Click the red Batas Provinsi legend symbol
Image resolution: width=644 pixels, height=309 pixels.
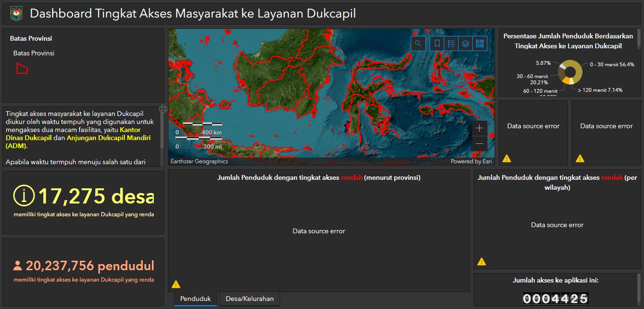click(x=22, y=68)
